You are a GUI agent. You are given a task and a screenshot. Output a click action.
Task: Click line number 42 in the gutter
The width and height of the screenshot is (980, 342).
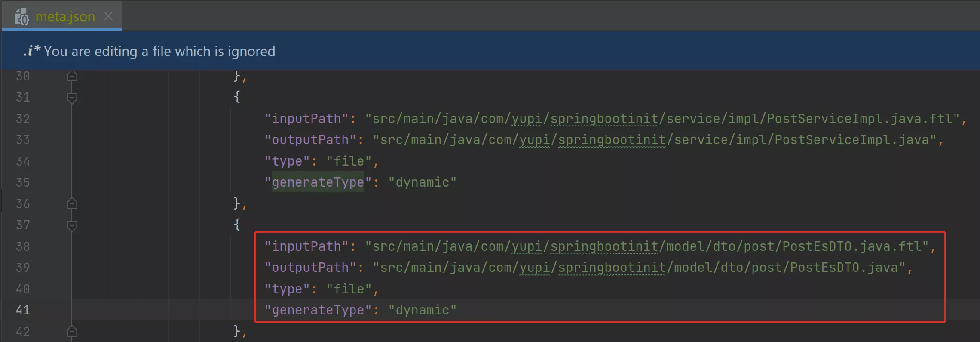click(23, 332)
